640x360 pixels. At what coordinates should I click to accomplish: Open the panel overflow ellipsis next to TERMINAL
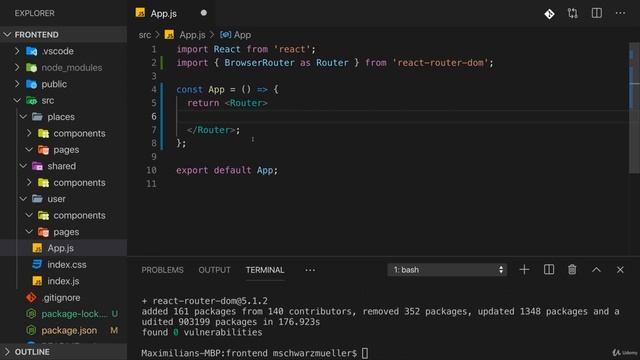point(310,270)
